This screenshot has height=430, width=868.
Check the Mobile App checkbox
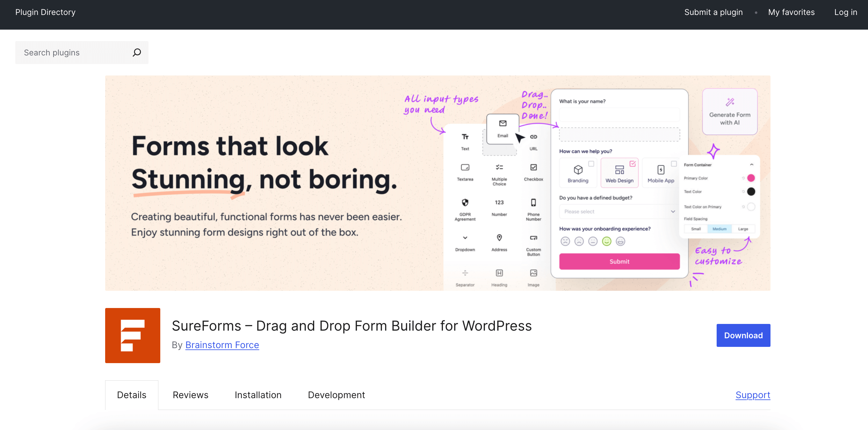(674, 164)
